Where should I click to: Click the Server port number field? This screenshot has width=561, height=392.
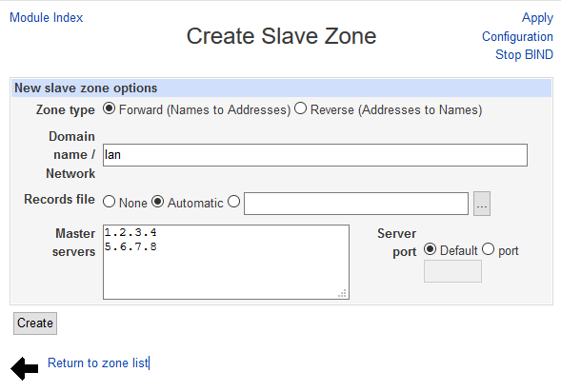452,271
